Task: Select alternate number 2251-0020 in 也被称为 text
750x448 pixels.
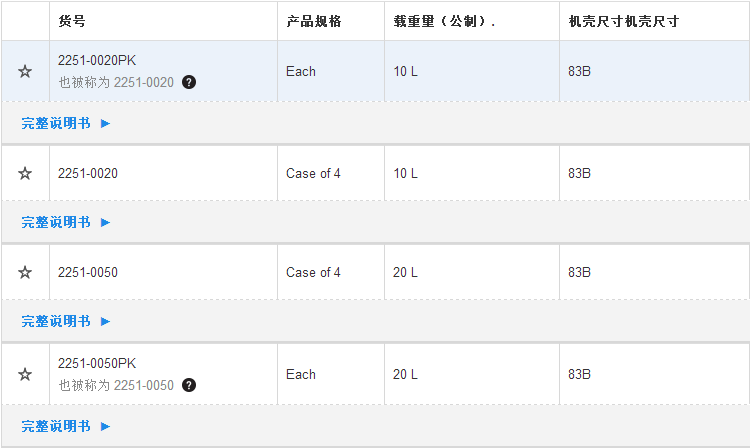Action: (143, 82)
